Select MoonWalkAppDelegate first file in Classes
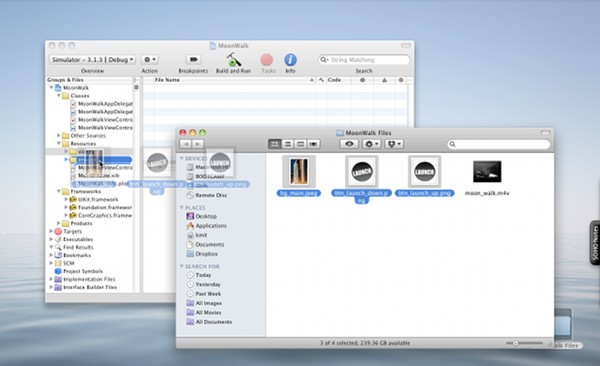Image resolution: width=600 pixels, height=366 pixels. point(101,104)
